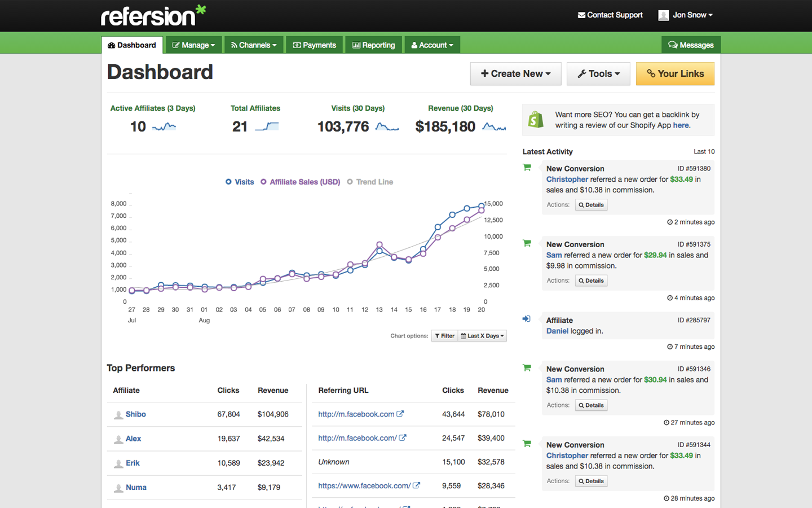
Task: Open Contact Support link
Action: [x=610, y=15]
